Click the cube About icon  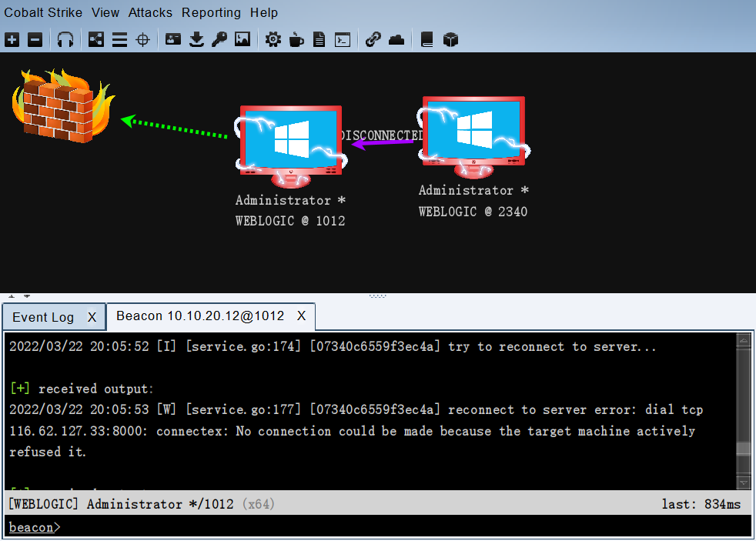[x=450, y=39]
